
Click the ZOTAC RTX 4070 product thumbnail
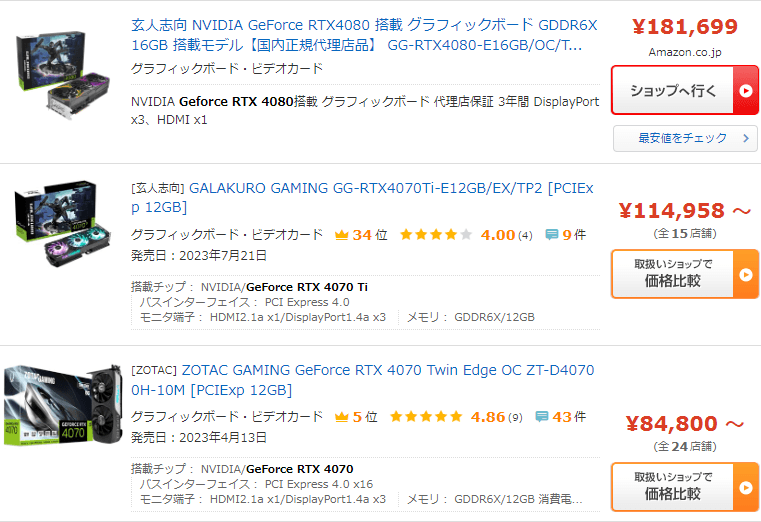[x=63, y=406]
